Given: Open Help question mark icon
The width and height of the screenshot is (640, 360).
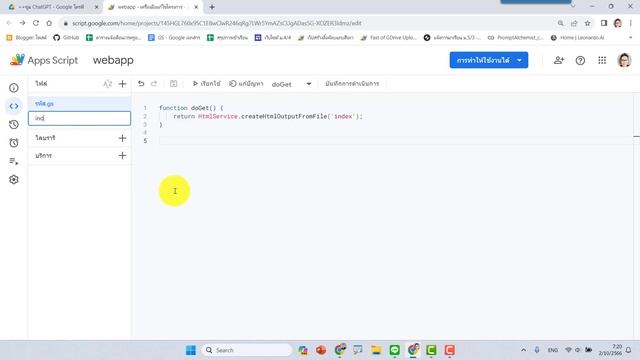Looking at the screenshot, I should [580, 60].
